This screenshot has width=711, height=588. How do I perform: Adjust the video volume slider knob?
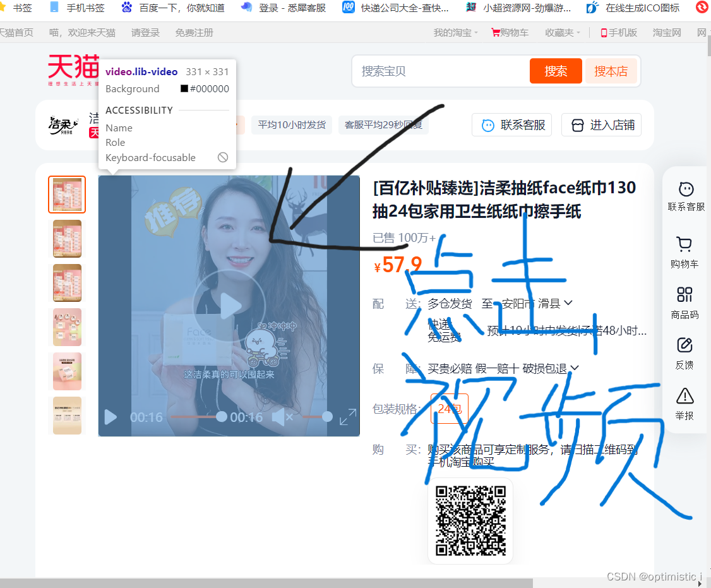click(x=327, y=416)
